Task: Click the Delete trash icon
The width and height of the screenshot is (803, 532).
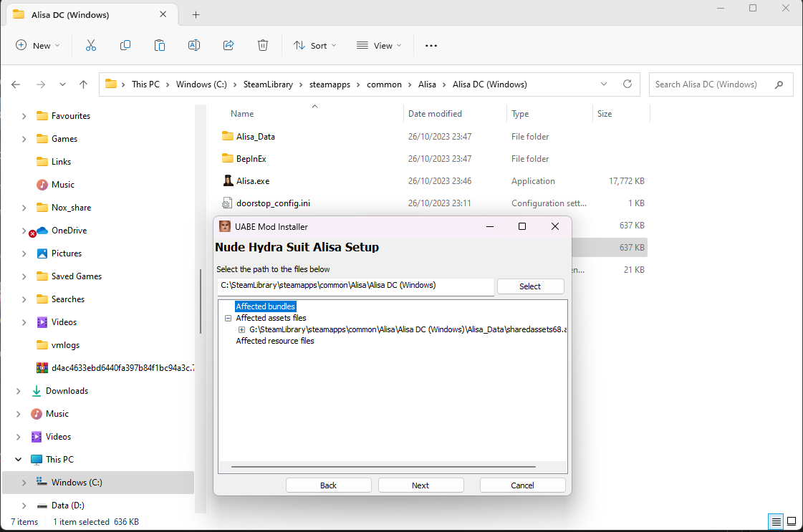Action: click(263, 46)
